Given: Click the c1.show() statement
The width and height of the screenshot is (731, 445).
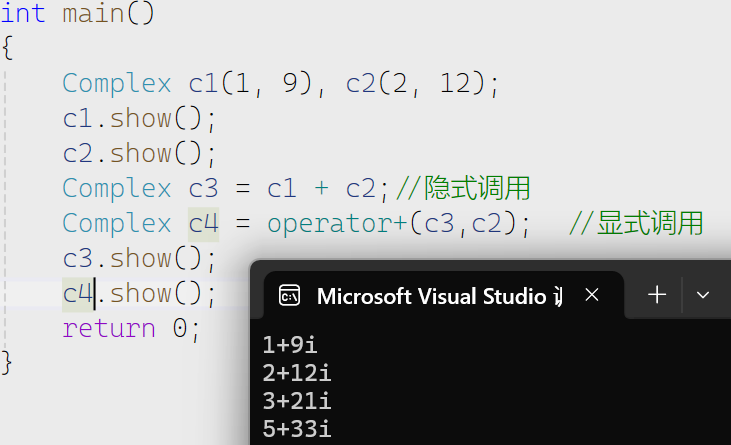Looking at the screenshot, I should [139, 119].
